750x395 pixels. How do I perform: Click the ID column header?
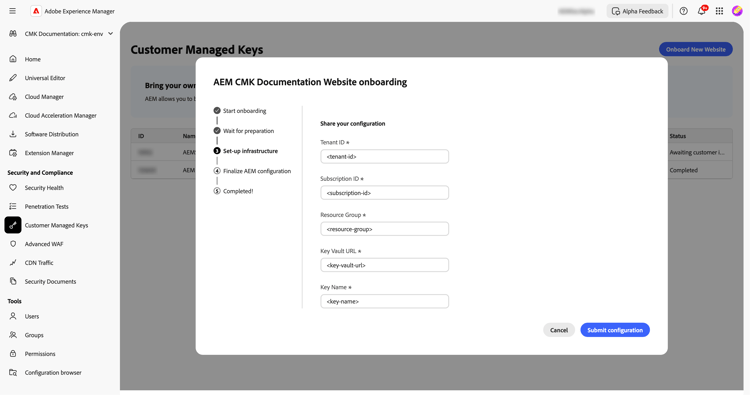click(141, 136)
